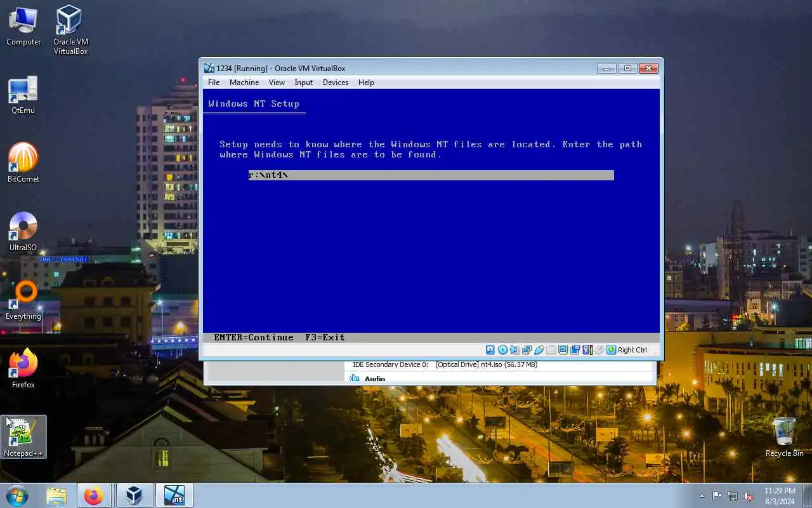Click the recording indicator in VirtualBox status bar
The height and width of the screenshot is (508, 812).
pyautogui.click(x=575, y=350)
